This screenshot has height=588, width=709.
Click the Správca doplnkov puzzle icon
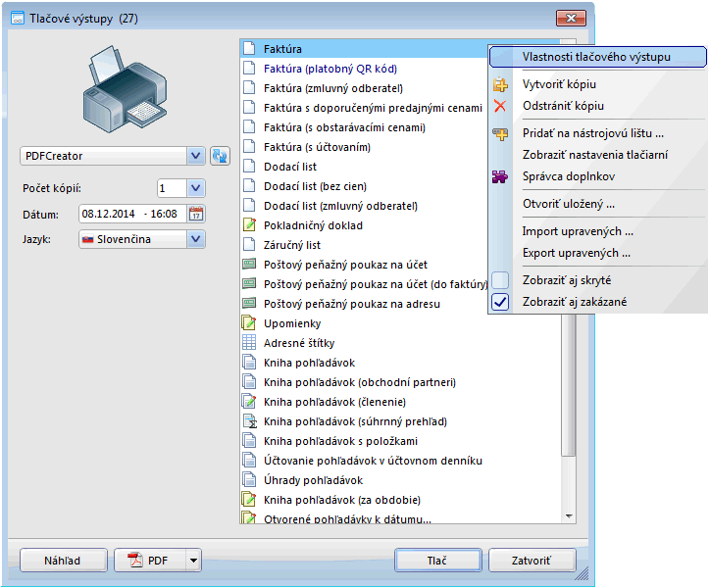(x=501, y=176)
